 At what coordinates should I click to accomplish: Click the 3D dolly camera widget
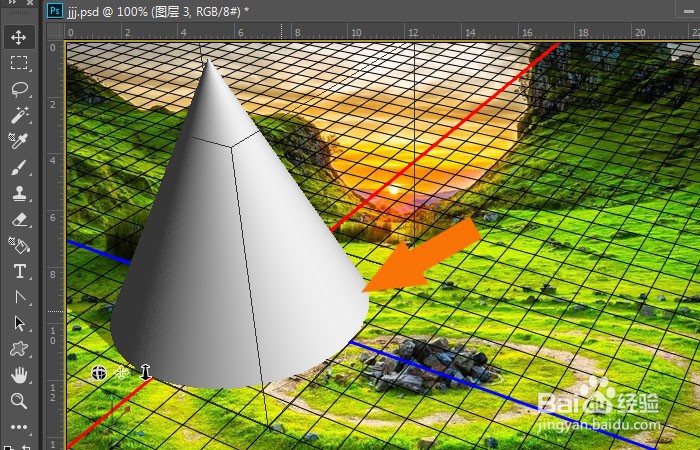(146, 372)
